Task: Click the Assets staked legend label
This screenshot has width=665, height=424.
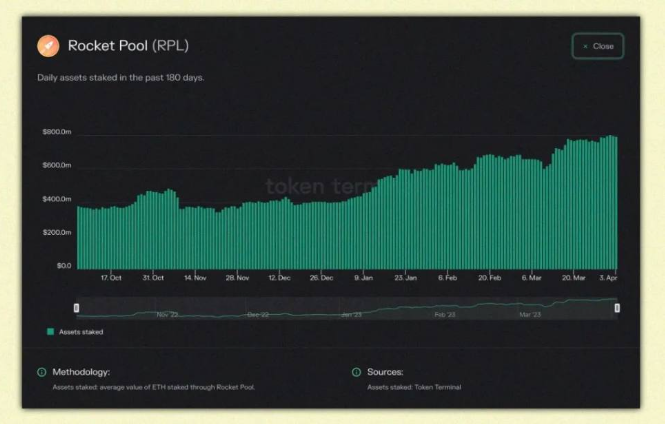Action: (x=81, y=332)
